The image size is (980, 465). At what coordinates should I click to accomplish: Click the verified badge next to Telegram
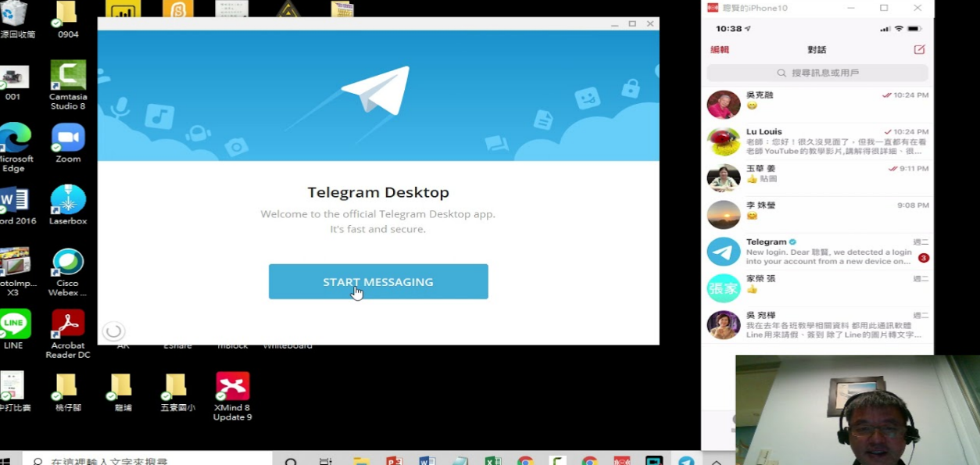point(792,242)
